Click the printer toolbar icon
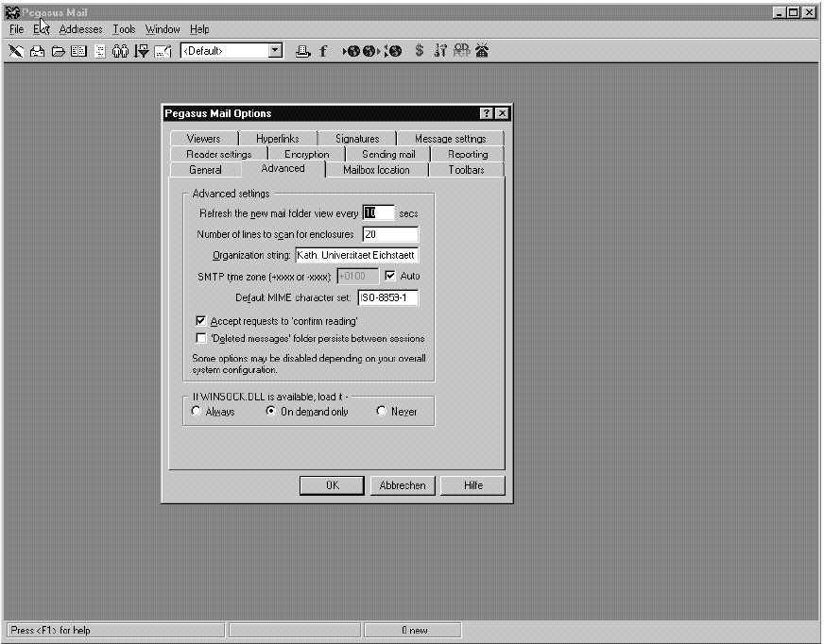Screen dimensions: 824x644 coord(302,51)
